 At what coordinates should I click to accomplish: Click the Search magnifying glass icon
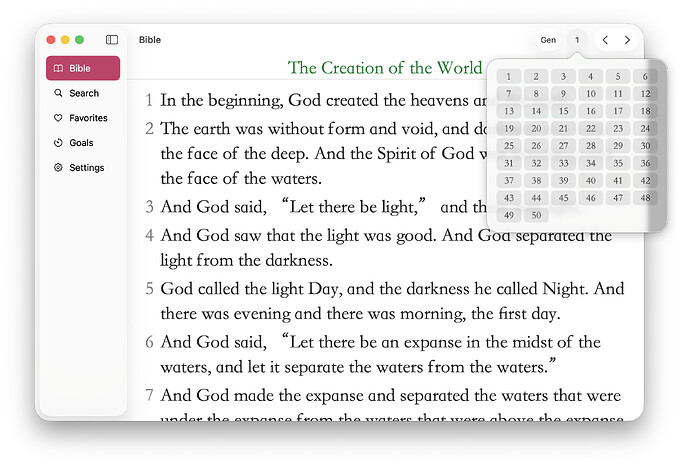[59, 93]
